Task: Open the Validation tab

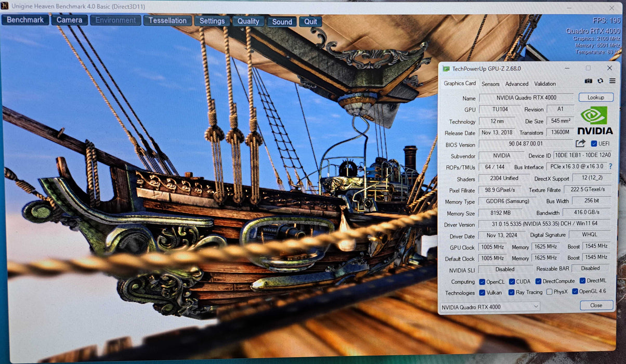Action: (545, 83)
